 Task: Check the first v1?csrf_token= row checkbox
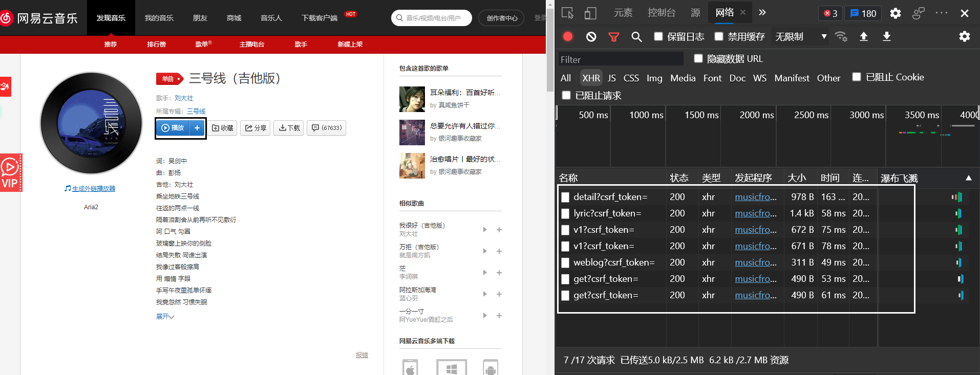click(565, 230)
